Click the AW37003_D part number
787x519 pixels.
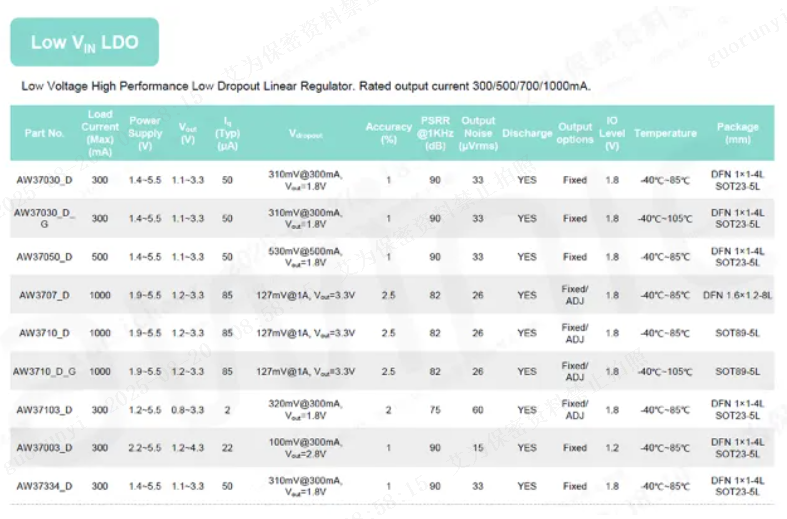(44, 448)
